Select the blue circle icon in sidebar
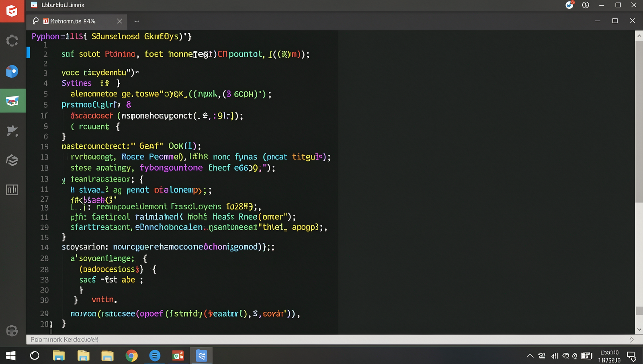 (12, 72)
